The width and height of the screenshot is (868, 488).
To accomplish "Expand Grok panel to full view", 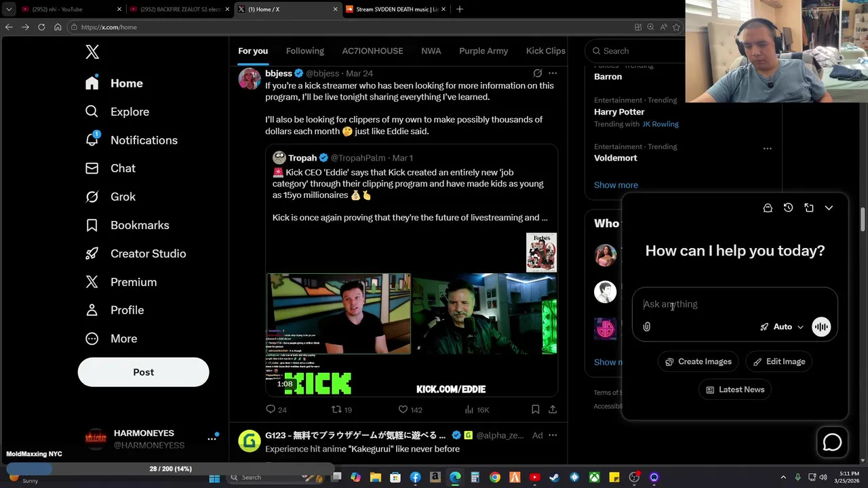I will point(809,208).
